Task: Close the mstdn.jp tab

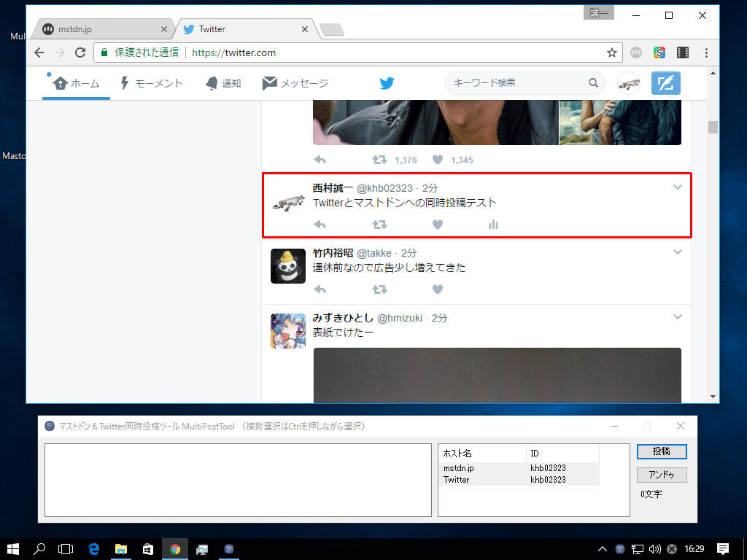Action: 164,29
